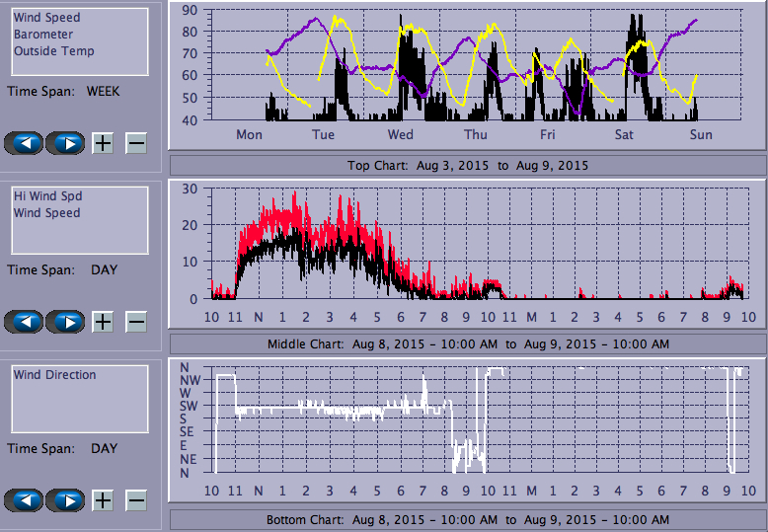This screenshot has width=768, height=532.
Task: Click the middle chart minus button
Action: [x=136, y=322]
